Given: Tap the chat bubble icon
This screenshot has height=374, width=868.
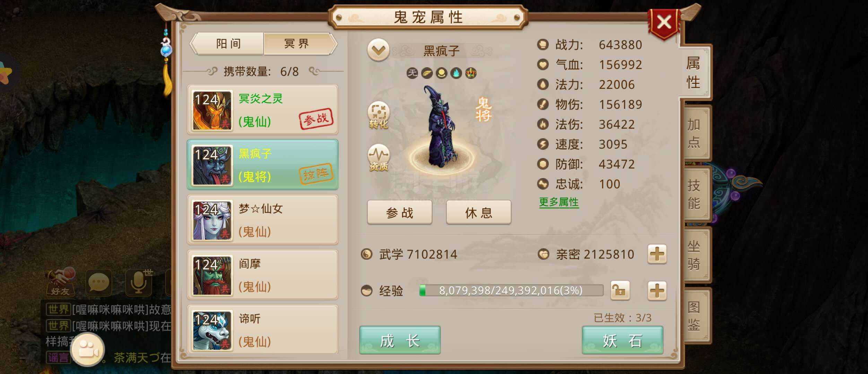Looking at the screenshot, I should point(99,283).
